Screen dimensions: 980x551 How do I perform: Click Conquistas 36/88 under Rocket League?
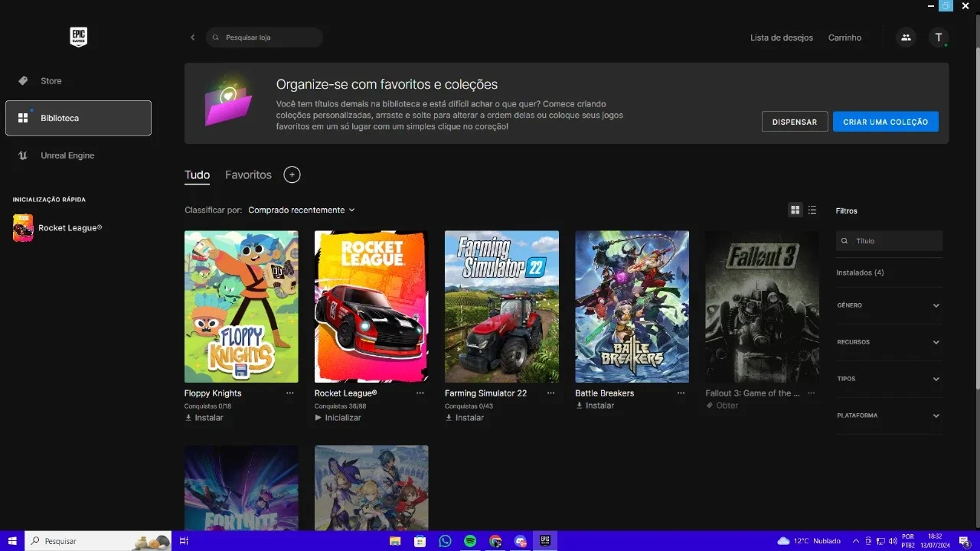tap(340, 406)
